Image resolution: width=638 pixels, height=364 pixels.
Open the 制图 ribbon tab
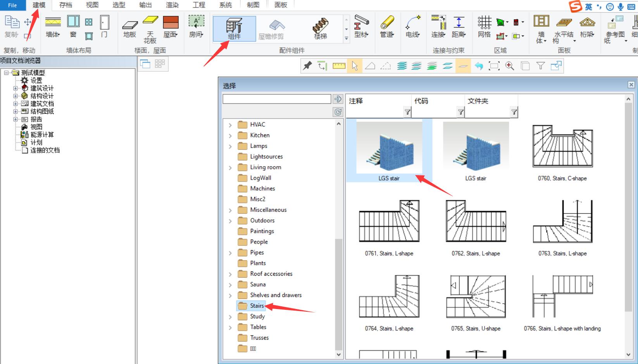253,5
